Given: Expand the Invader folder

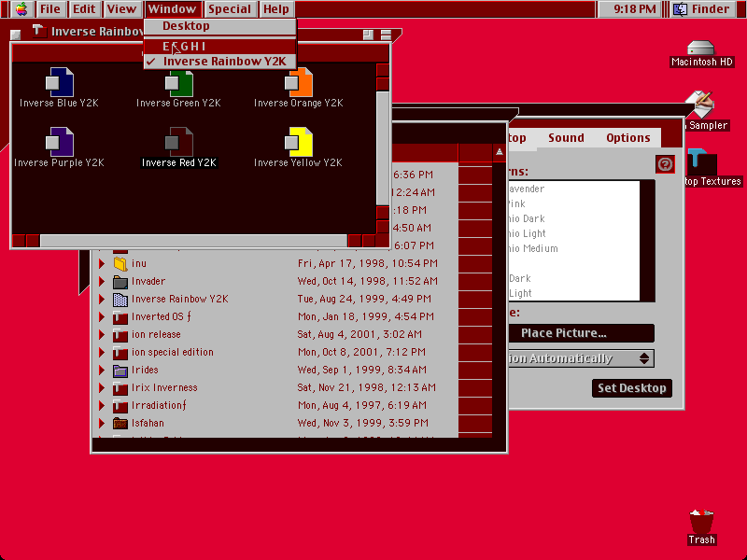Looking at the screenshot, I should click(x=102, y=282).
